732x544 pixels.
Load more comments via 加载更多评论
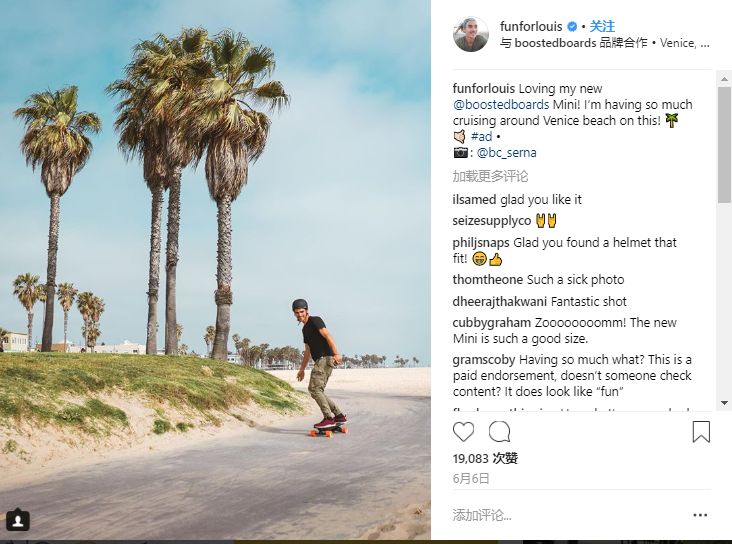pos(490,176)
